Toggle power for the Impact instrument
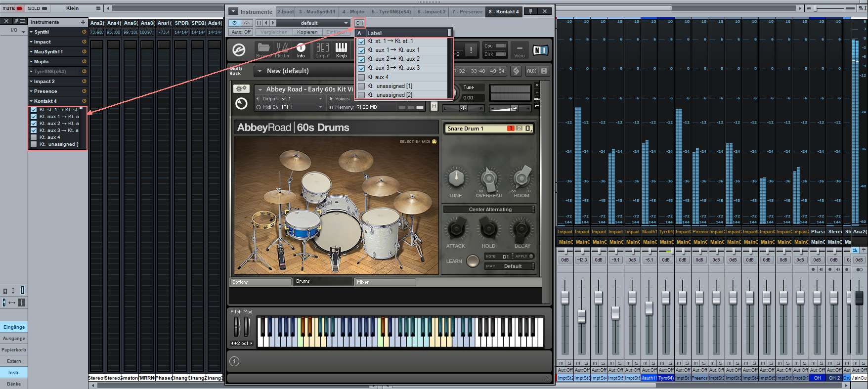This screenshot has height=389, width=868. [84, 42]
